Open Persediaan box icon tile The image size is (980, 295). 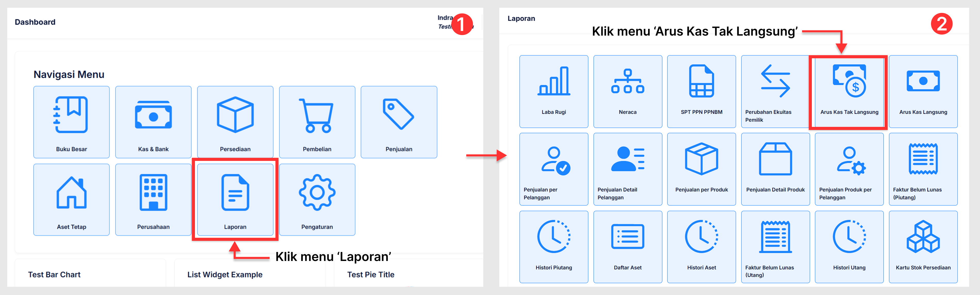click(x=235, y=115)
